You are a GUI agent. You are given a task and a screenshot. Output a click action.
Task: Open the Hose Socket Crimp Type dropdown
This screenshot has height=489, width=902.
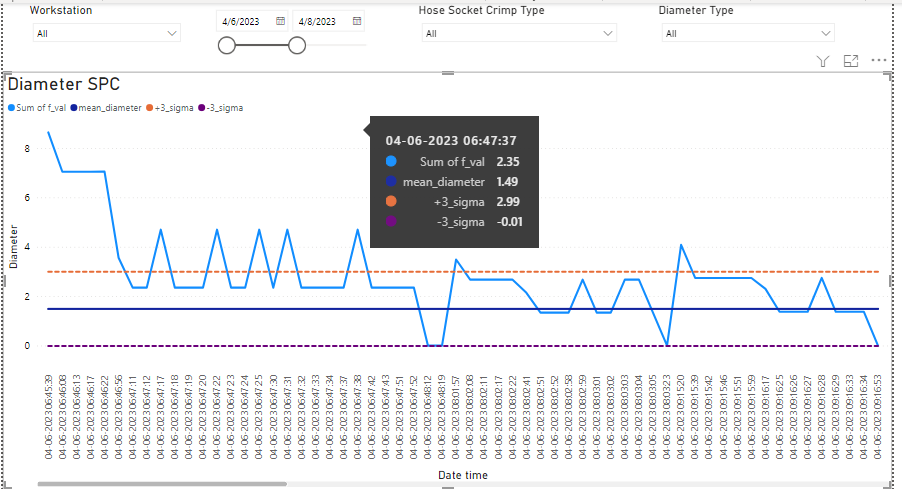coord(519,33)
